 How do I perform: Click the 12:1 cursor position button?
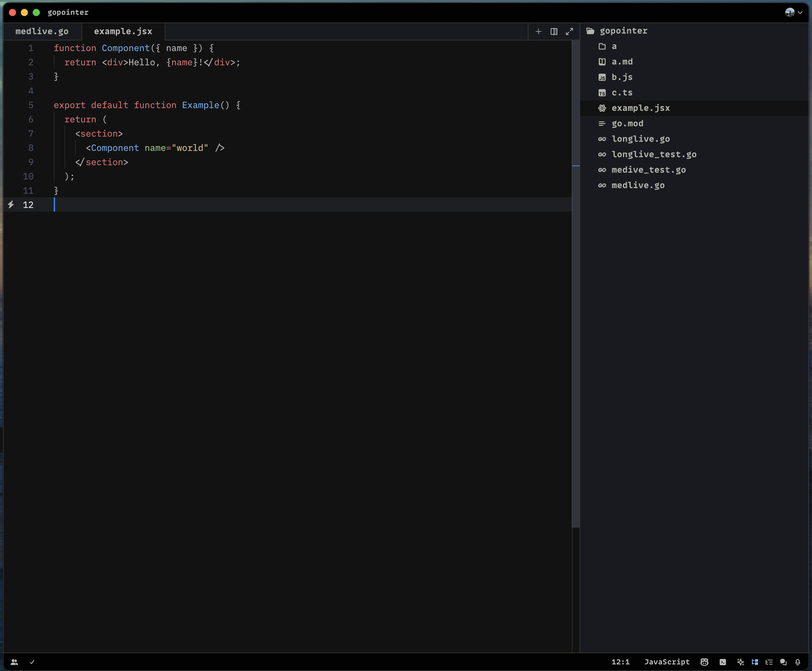tap(620, 662)
